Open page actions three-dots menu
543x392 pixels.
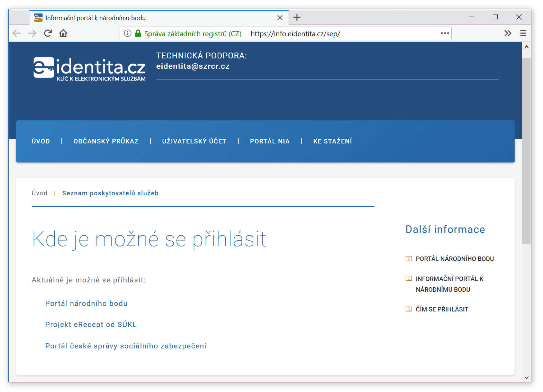445,34
